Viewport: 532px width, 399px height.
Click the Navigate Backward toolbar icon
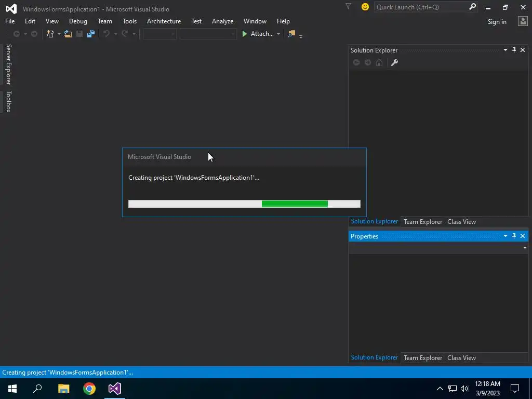pos(16,34)
